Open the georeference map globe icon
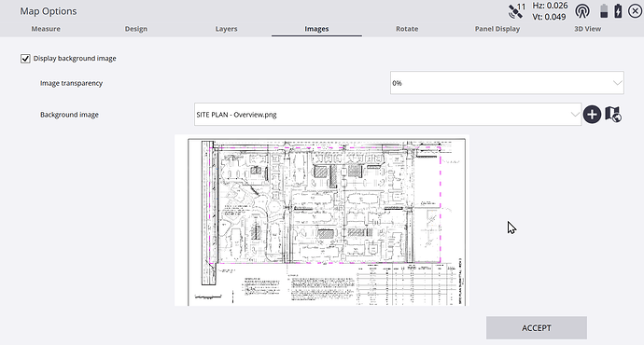Screen dimensions: 644x345 coord(613,115)
